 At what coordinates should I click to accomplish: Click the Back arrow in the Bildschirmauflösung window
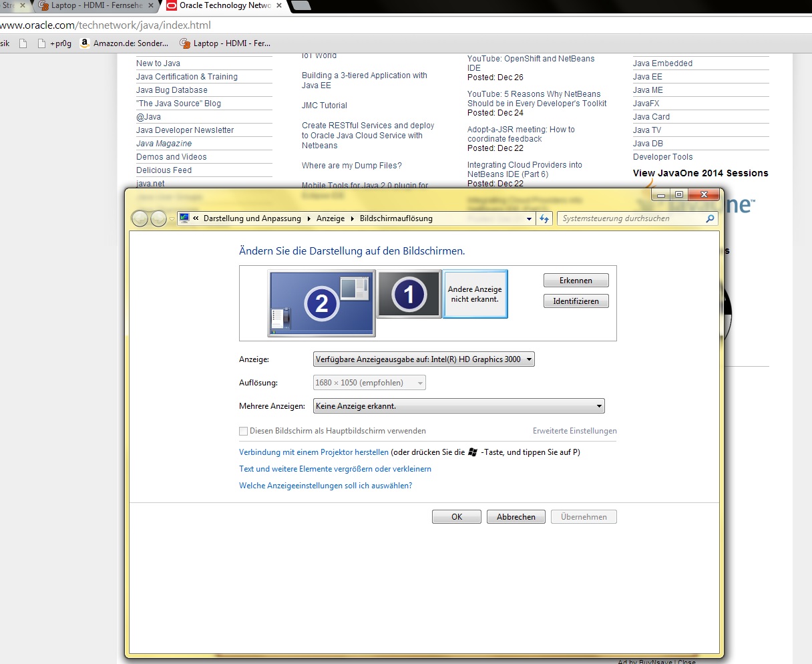[x=140, y=218]
